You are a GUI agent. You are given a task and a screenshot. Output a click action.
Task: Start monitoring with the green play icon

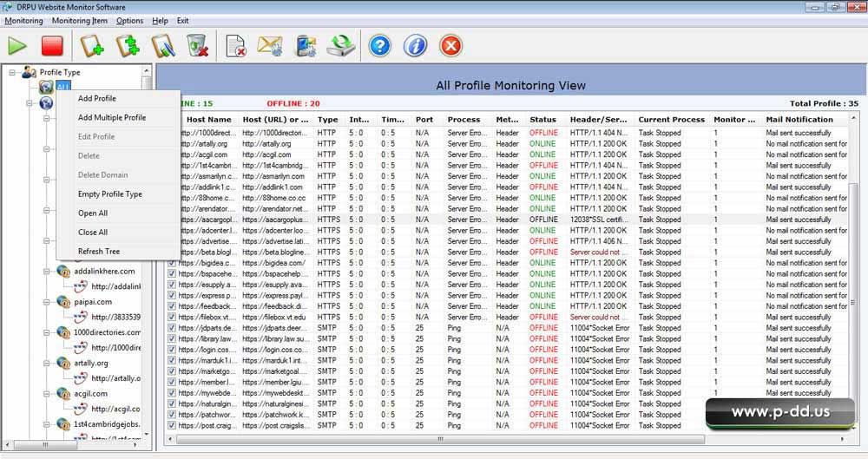17,46
